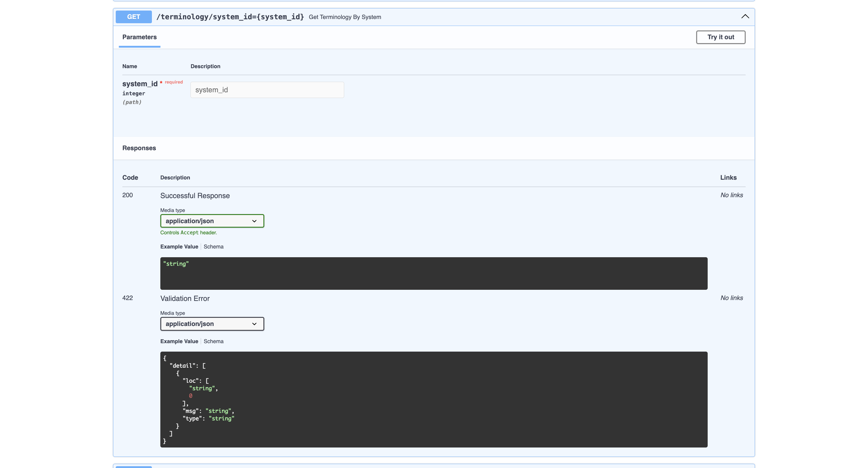Click the dropdown arrow in 422 media type
The image size is (868, 468).
[x=254, y=324]
